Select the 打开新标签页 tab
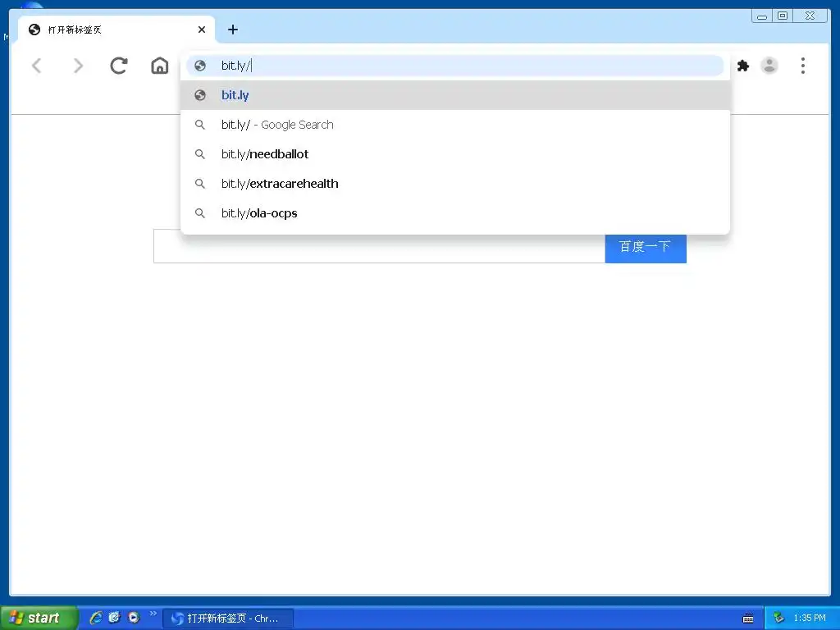Image resolution: width=840 pixels, height=630 pixels. pos(116,30)
